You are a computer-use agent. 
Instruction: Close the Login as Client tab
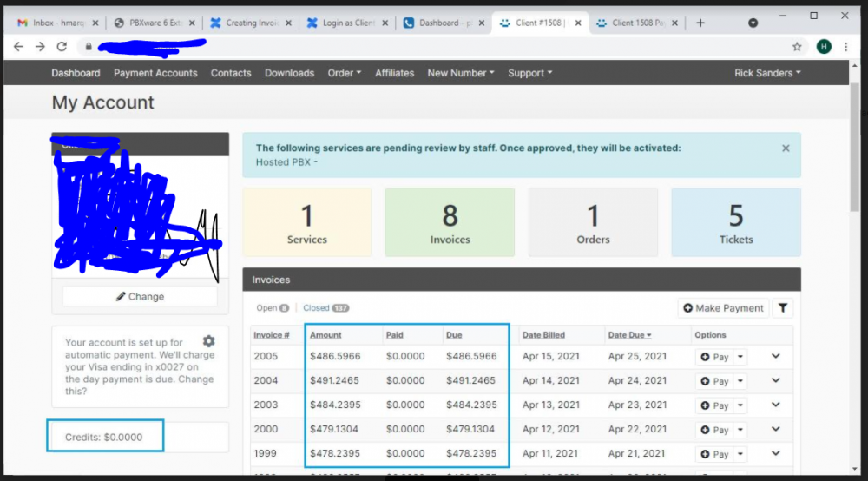(385, 23)
